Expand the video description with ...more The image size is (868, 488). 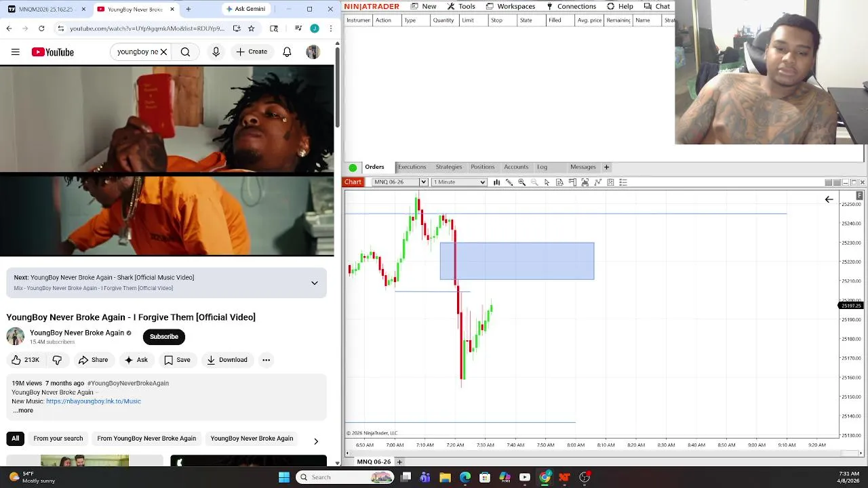[x=23, y=410]
